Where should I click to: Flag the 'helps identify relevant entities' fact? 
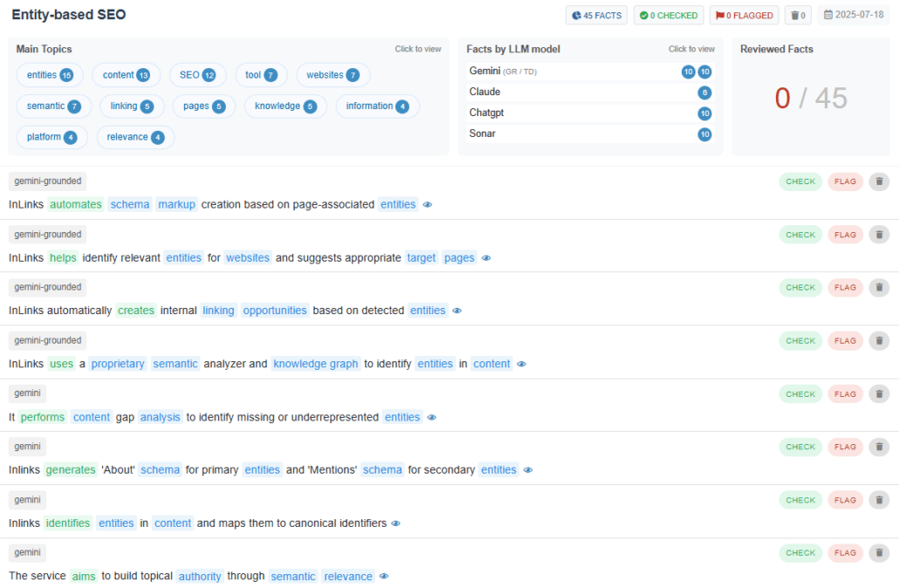[845, 235]
